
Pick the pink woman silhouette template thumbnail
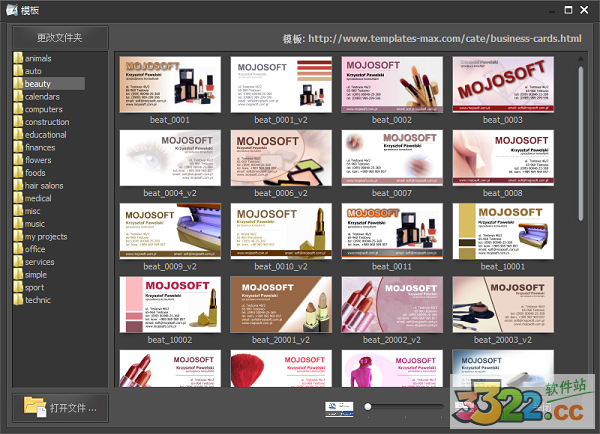392,368
